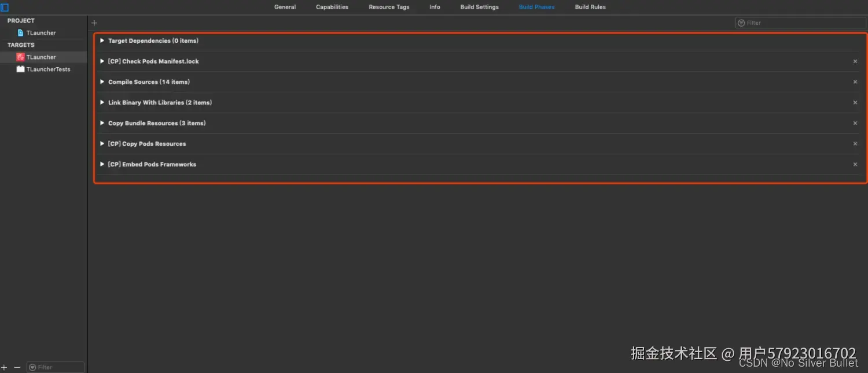Screen dimensions: 868x373
Task: Delete the Compile Sources phase
Action: (x=855, y=82)
